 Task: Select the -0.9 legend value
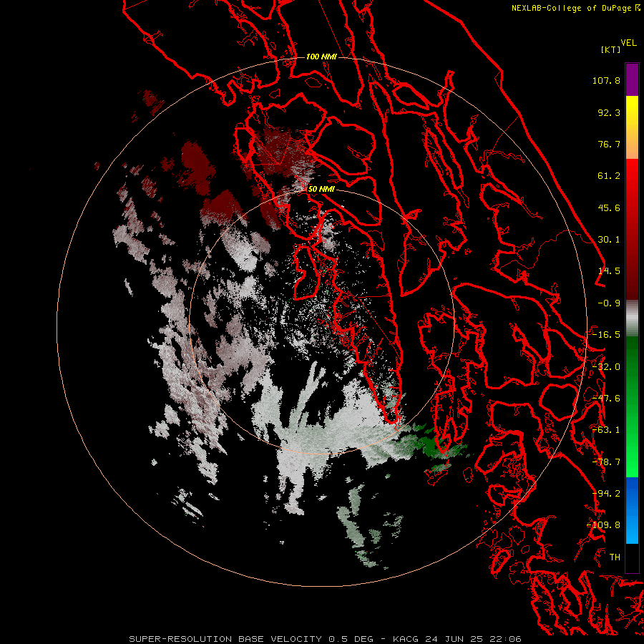(609, 303)
